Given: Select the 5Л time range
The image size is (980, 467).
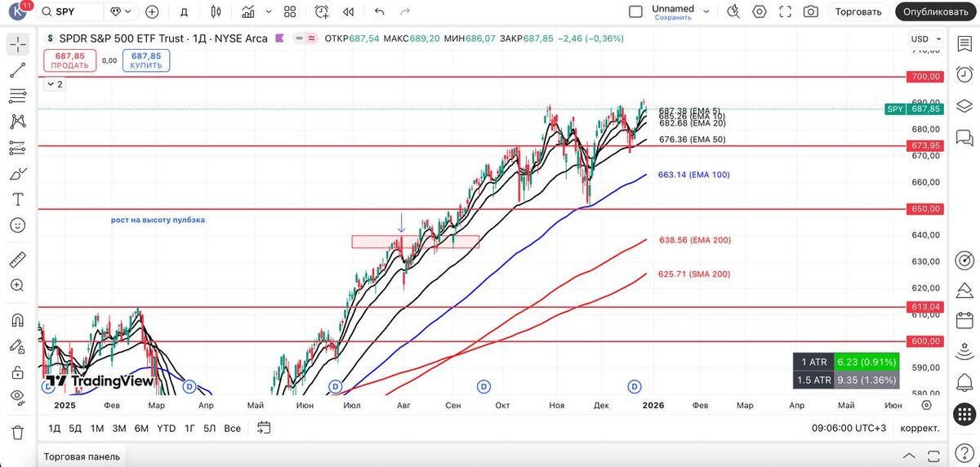Looking at the screenshot, I should pyautogui.click(x=210, y=428).
